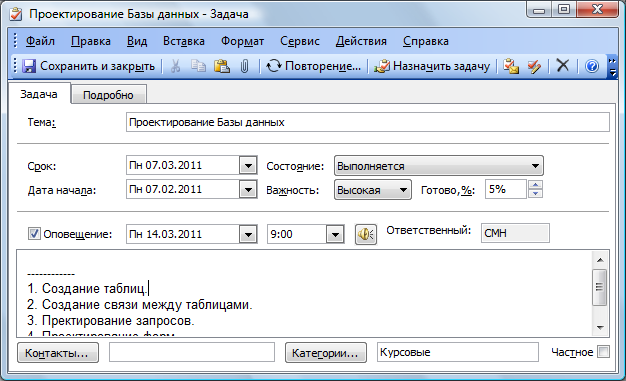Viewport: 626px width, 381px height.
Task: Open the Формат menu
Action: click(242, 41)
